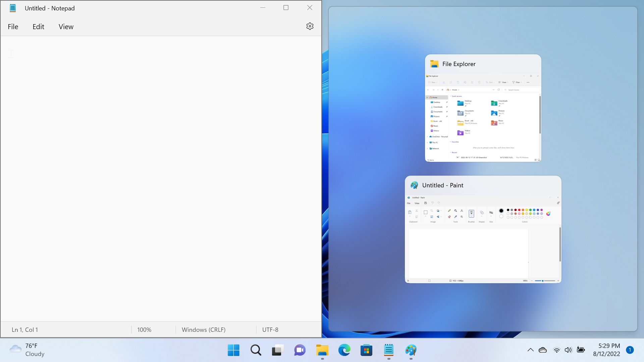Open the File menu in Notepad

(x=13, y=27)
